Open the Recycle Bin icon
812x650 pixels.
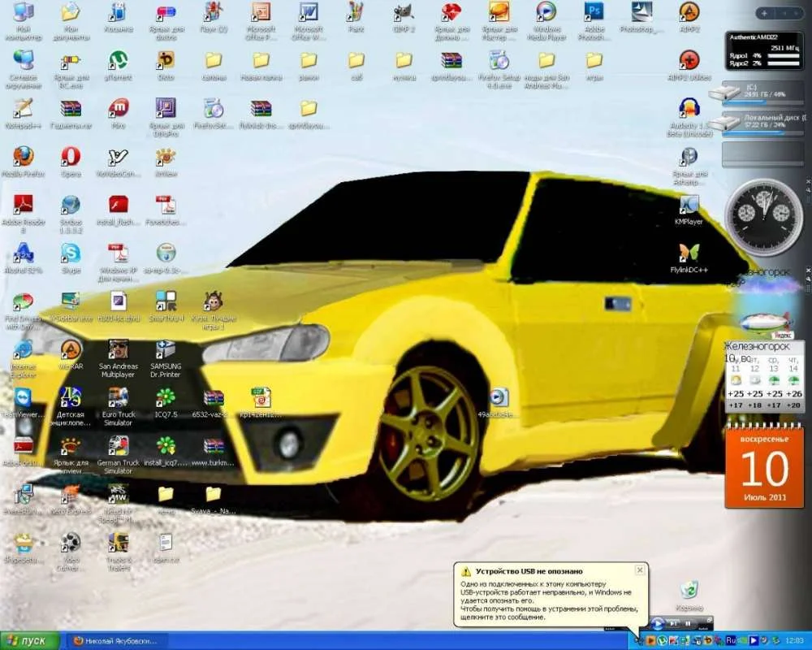click(689, 591)
